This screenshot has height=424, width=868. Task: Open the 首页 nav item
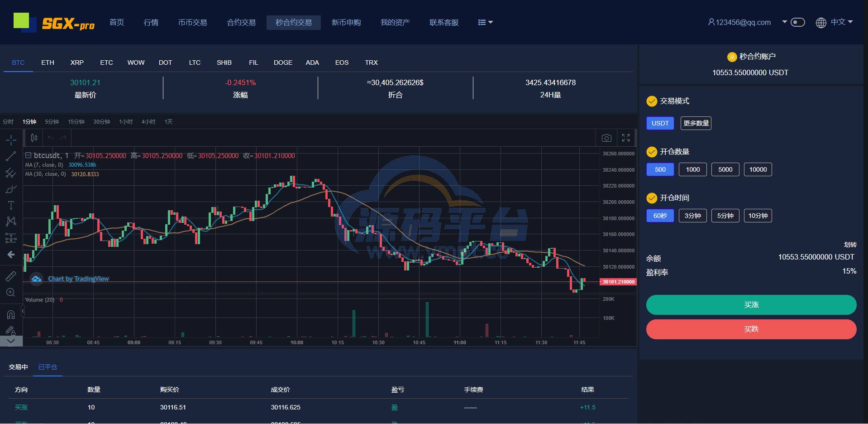(117, 22)
